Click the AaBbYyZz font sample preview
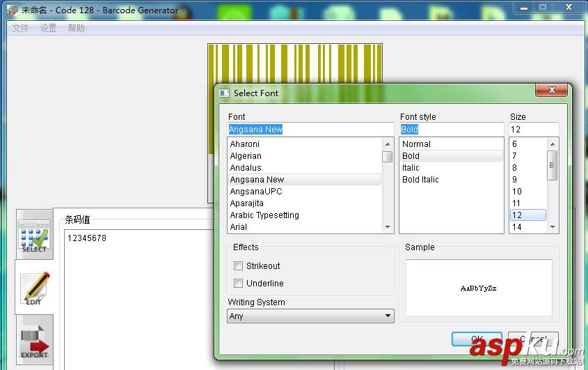The height and width of the screenshot is (370, 588). point(479,288)
